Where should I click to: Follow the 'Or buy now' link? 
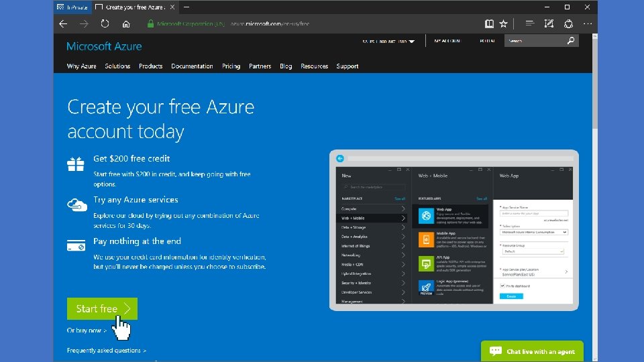(x=87, y=330)
